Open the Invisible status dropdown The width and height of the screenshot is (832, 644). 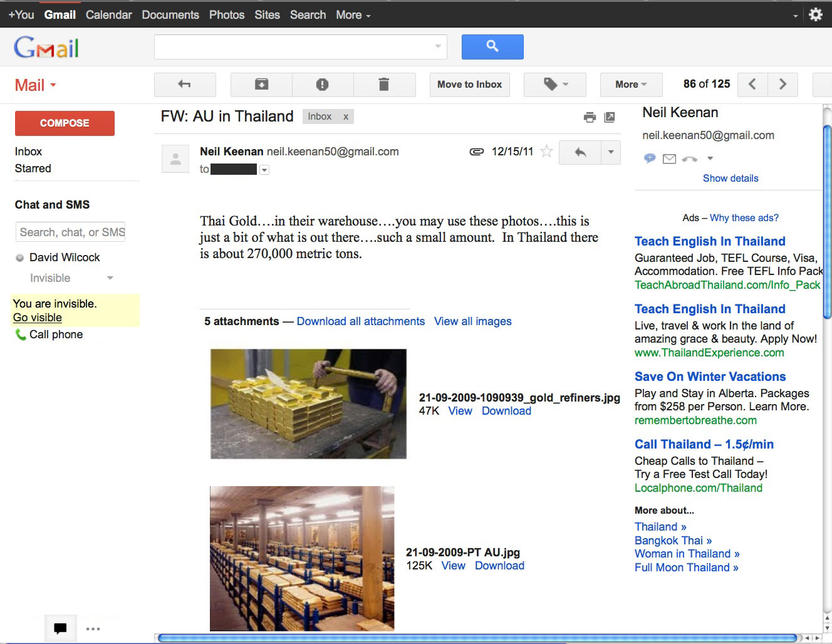coord(71,278)
